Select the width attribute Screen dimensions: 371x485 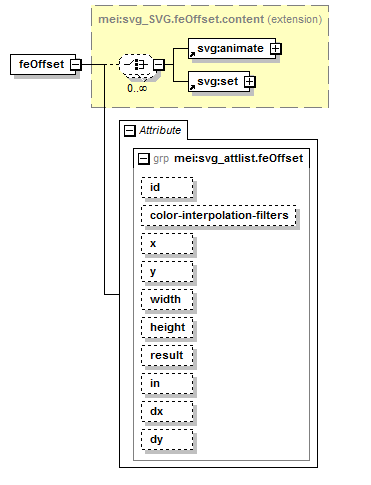pos(167,300)
